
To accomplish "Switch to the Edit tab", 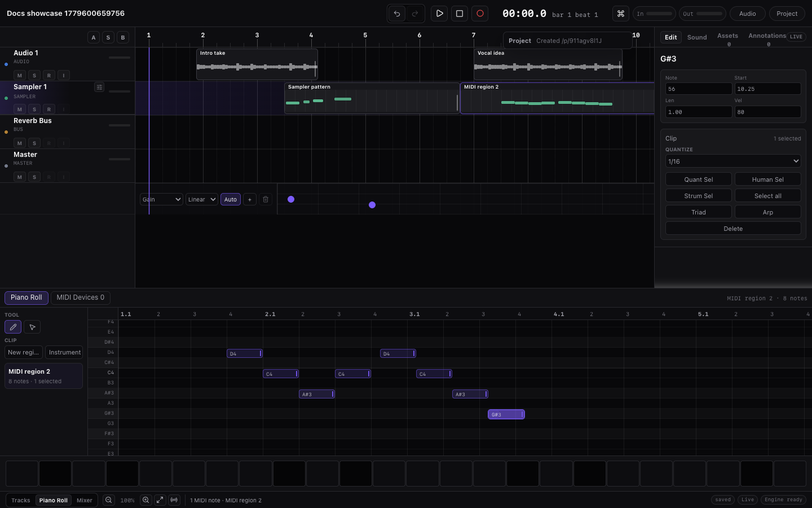I will [671, 37].
